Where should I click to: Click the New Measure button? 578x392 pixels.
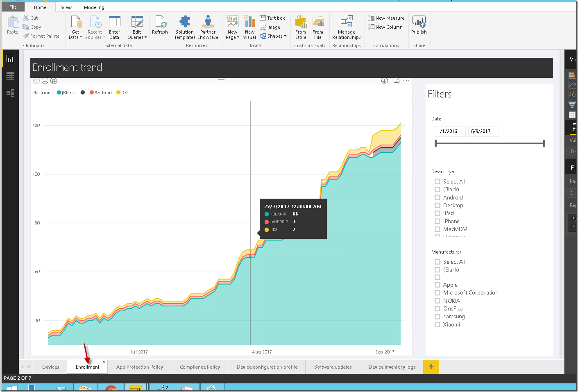click(385, 18)
